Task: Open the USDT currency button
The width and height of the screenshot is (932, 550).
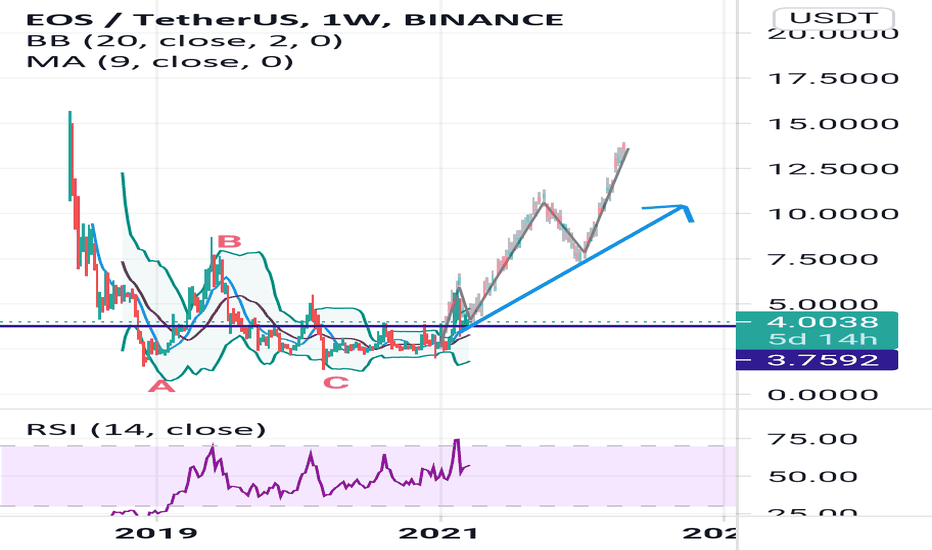Action: pos(833,18)
